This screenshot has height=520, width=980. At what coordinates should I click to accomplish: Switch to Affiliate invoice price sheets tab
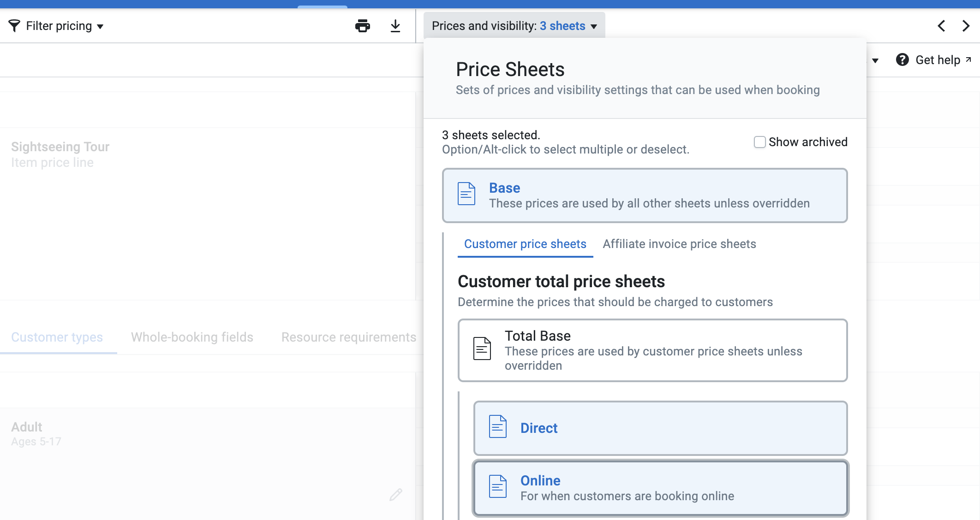click(679, 244)
